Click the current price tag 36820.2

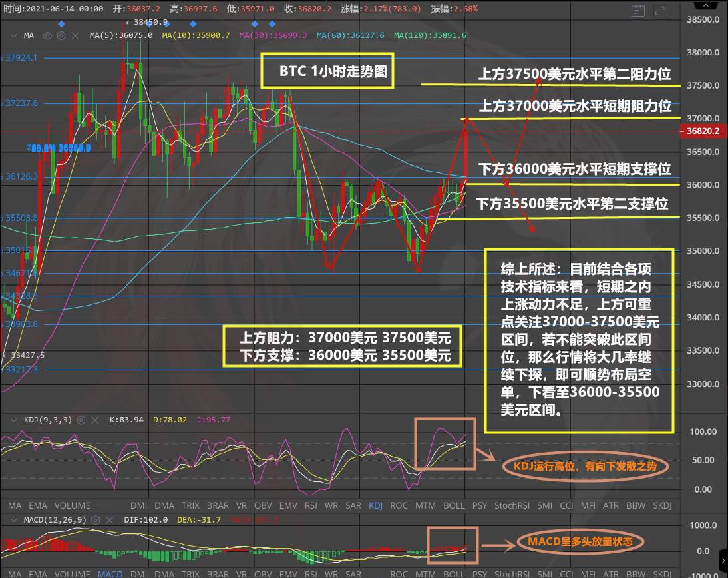(703, 131)
